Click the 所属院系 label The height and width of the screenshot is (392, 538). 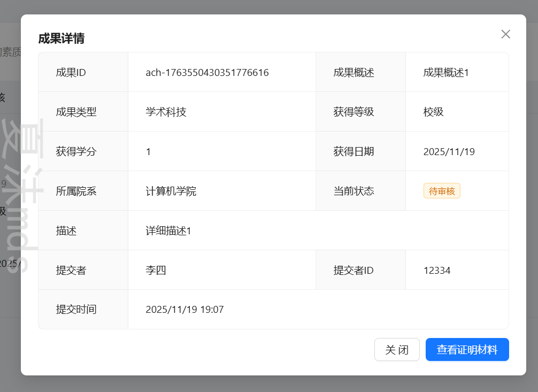[76, 191]
